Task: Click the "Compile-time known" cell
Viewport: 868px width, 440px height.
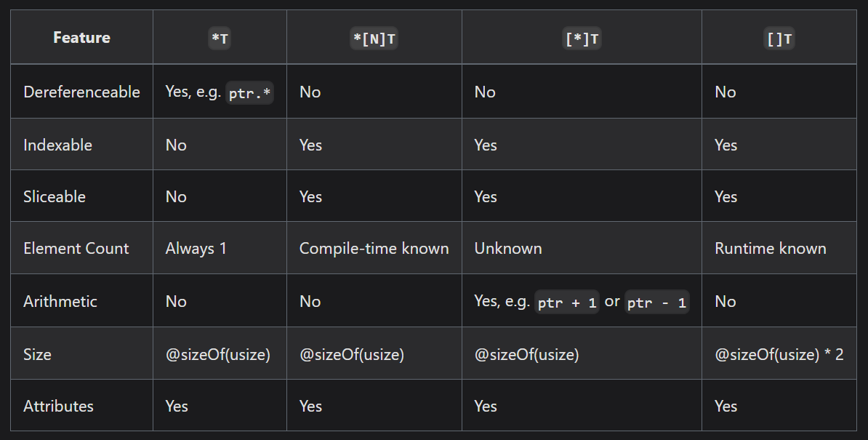Action: 374,248
